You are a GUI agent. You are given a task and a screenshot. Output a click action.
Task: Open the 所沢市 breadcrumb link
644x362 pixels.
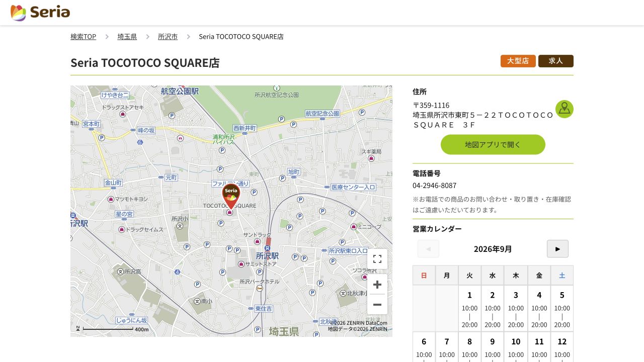click(x=168, y=37)
